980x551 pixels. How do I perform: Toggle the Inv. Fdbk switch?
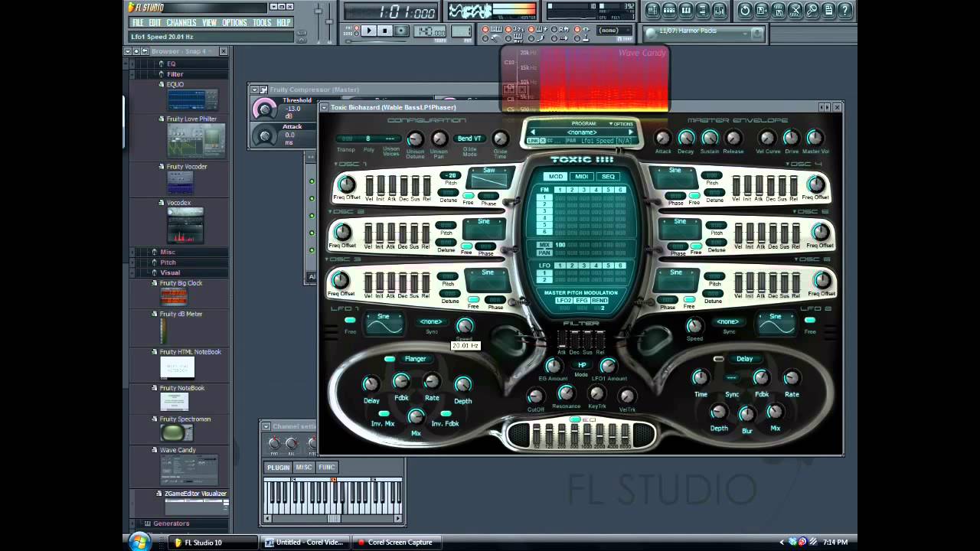pos(446,413)
